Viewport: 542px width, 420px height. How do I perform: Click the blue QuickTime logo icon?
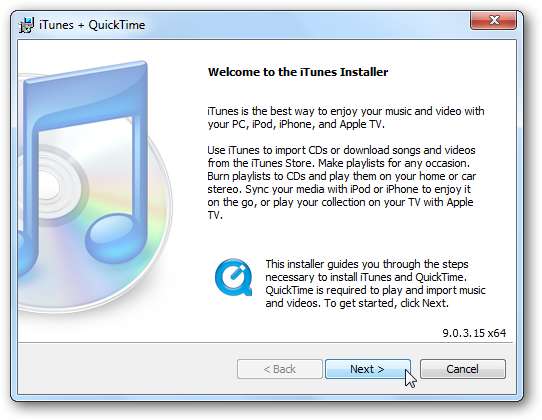click(x=234, y=277)
